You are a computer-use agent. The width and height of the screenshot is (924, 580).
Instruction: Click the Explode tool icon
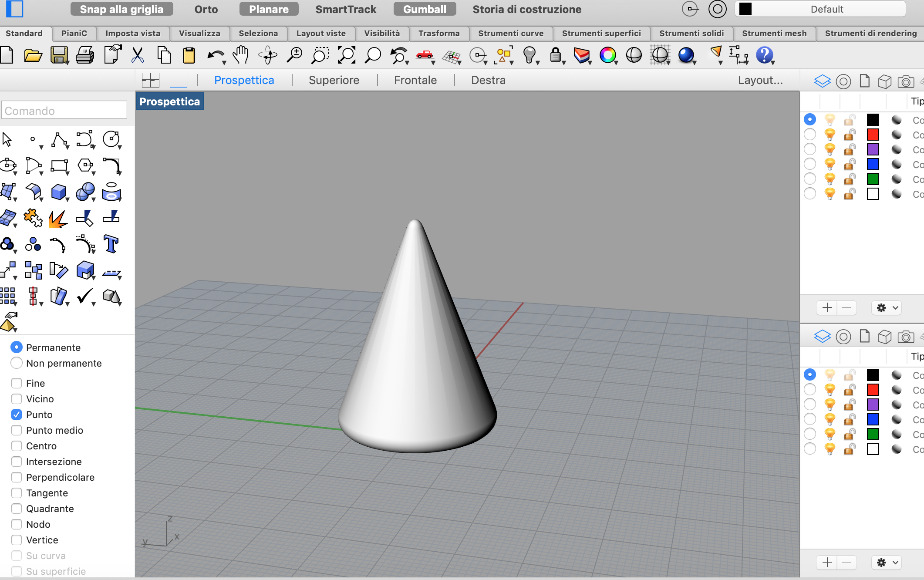point(58,219)
